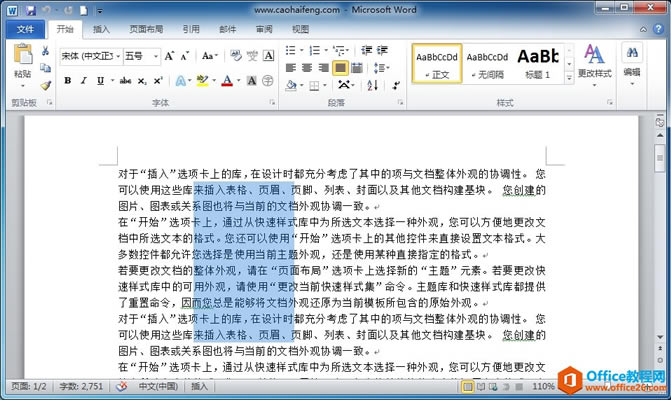Open the Change Case (Aa) dropdown
Image resolution: width=671 pixels, height=400 pixels.
[x=210, y=56]
